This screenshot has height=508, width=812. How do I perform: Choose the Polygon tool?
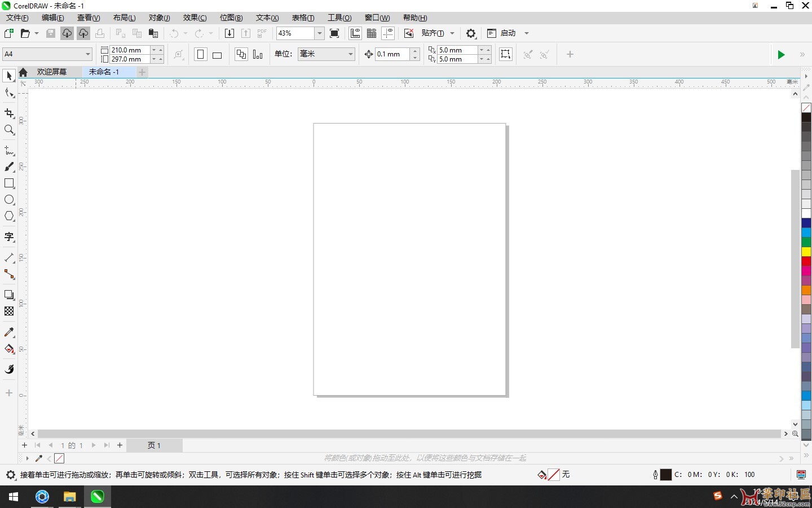click(9, 216)
